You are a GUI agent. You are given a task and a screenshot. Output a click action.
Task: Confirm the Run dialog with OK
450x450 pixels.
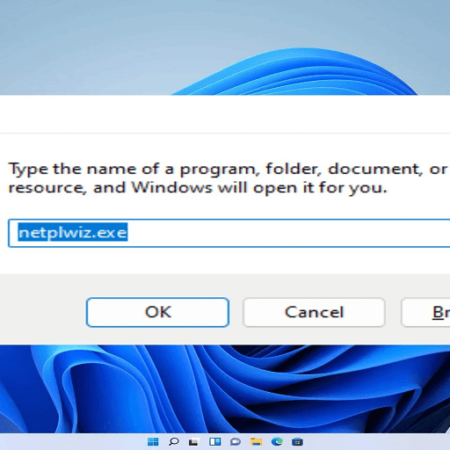(x=158, y=312)
